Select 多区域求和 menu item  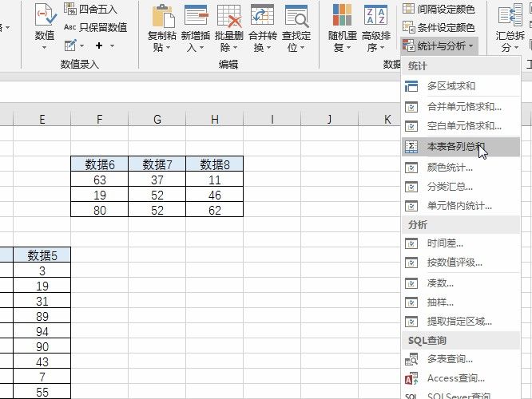pos(461,86)
